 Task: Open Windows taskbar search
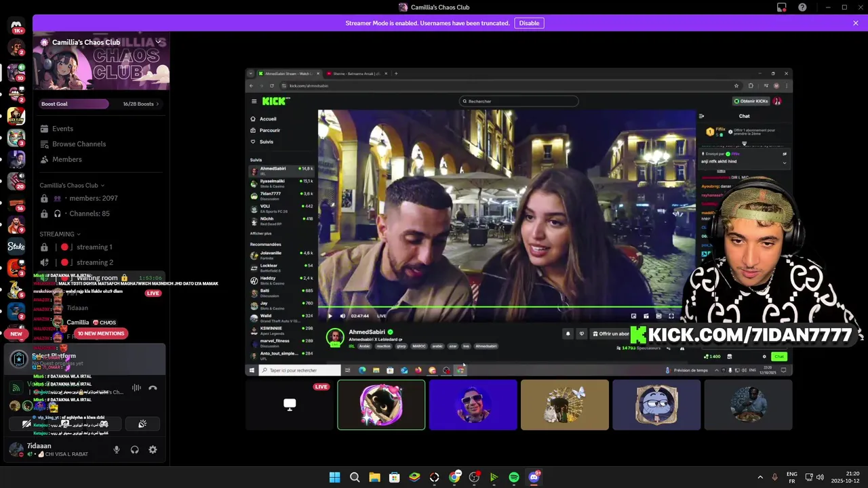point(355,477)
